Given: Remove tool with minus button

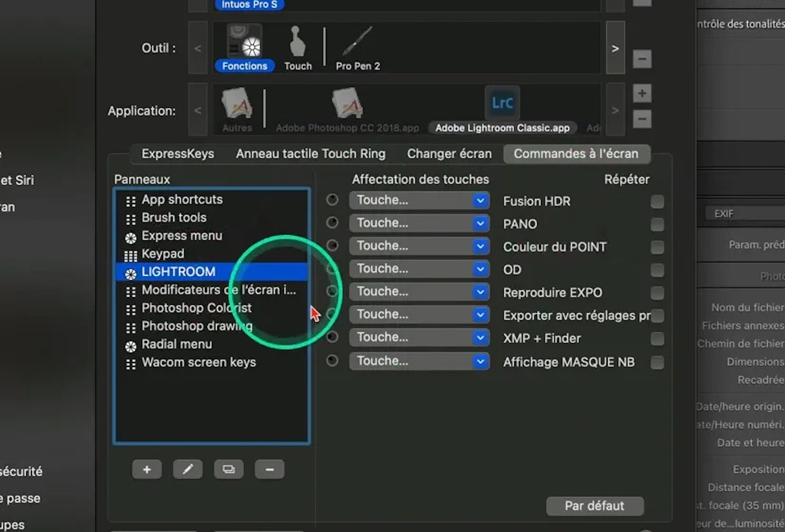Looking at the screenshot, I should click(642, 59).
